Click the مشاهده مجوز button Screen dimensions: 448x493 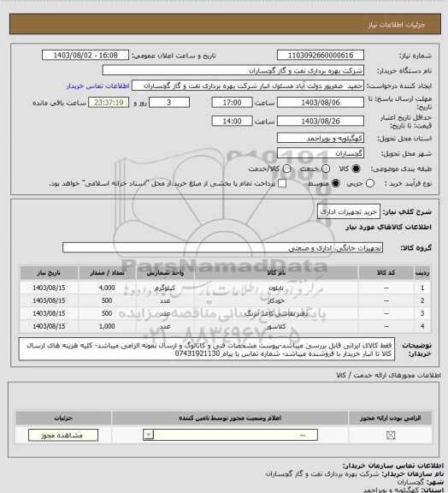click(63, 435)
